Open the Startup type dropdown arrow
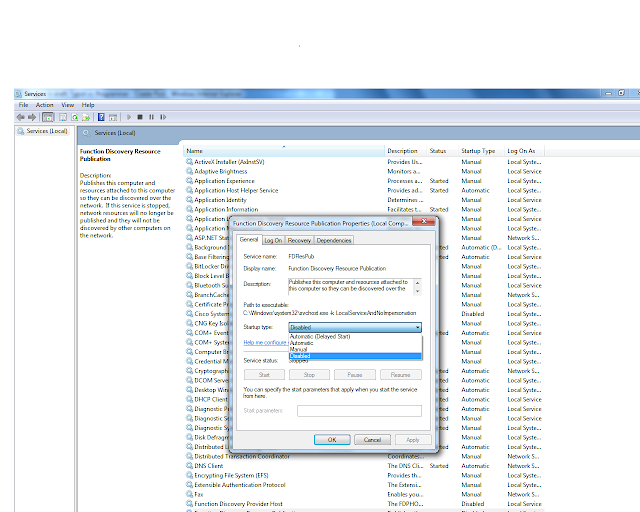 click(x=418, y=327)
